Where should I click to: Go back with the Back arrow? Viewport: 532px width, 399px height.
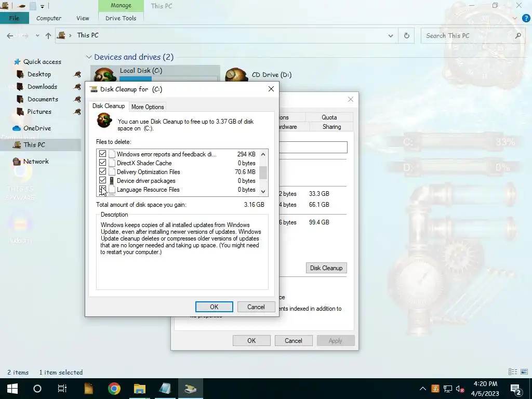[10, 35]
